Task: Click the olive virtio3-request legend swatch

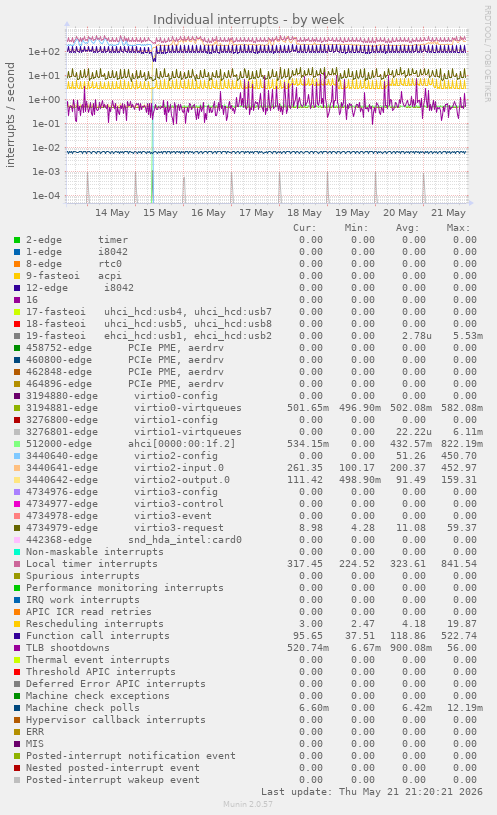Action: click(17, 528)
